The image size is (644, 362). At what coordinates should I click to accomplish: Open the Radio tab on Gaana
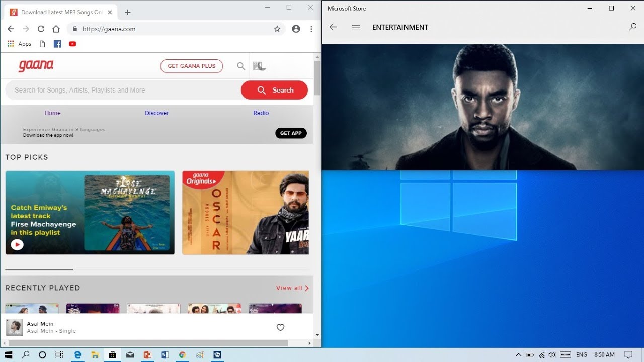(x=261, y=113)
